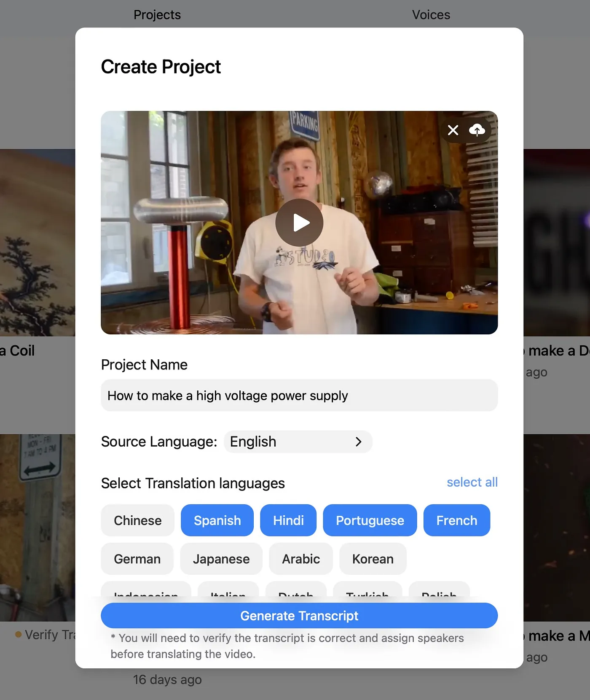Open the Source Language English dropdown

pos(298,442)
